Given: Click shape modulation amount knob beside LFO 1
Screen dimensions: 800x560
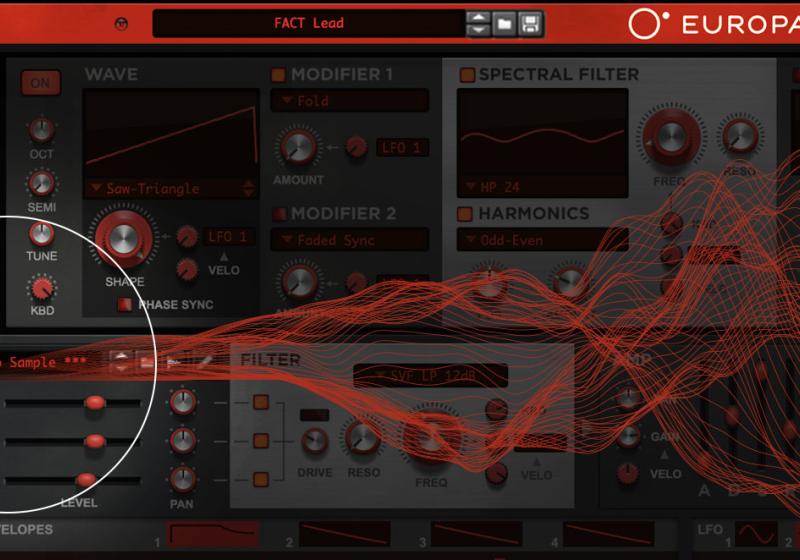Looking at the screenshot, I should point(187,237).
